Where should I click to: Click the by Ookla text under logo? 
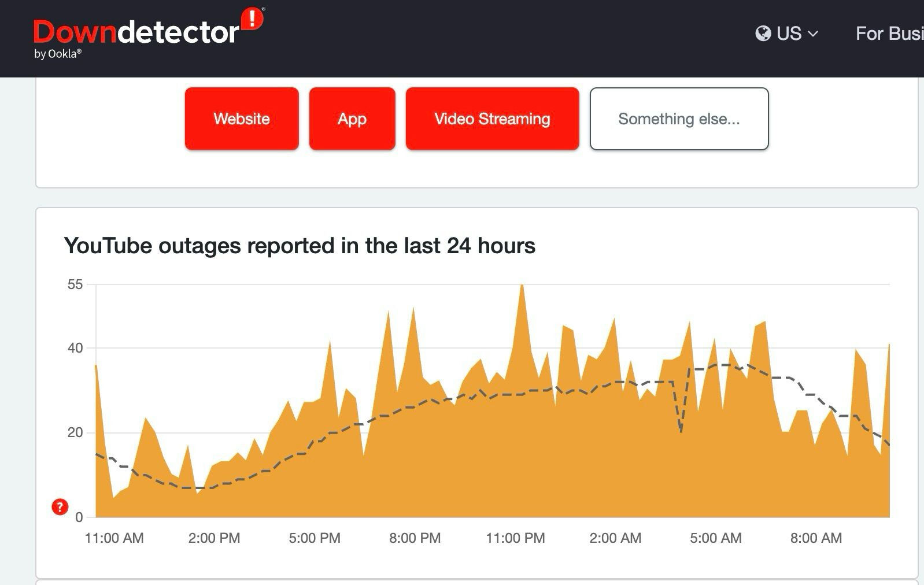click(58, 54)
